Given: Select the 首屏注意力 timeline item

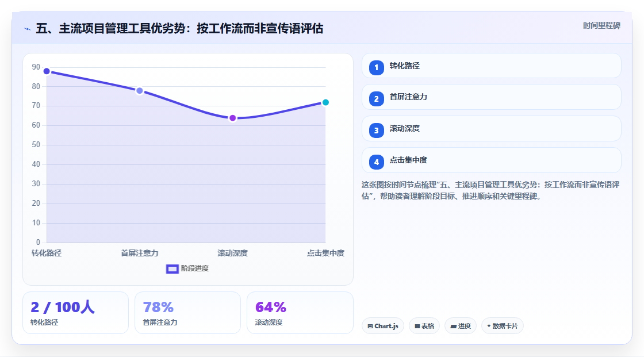Looking at the screenshot, I should 491,97.
